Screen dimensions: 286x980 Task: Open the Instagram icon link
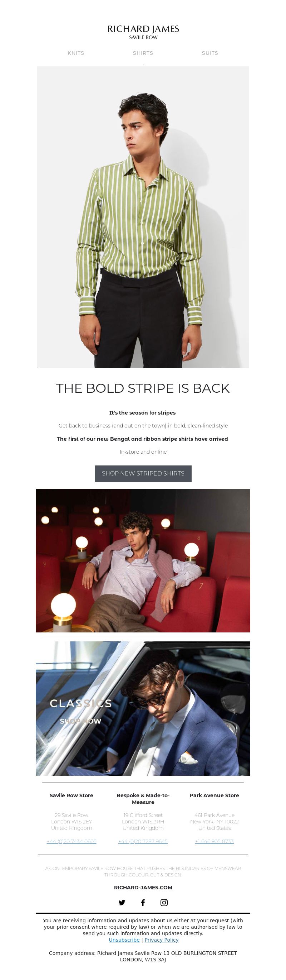(x=164, y=902)
